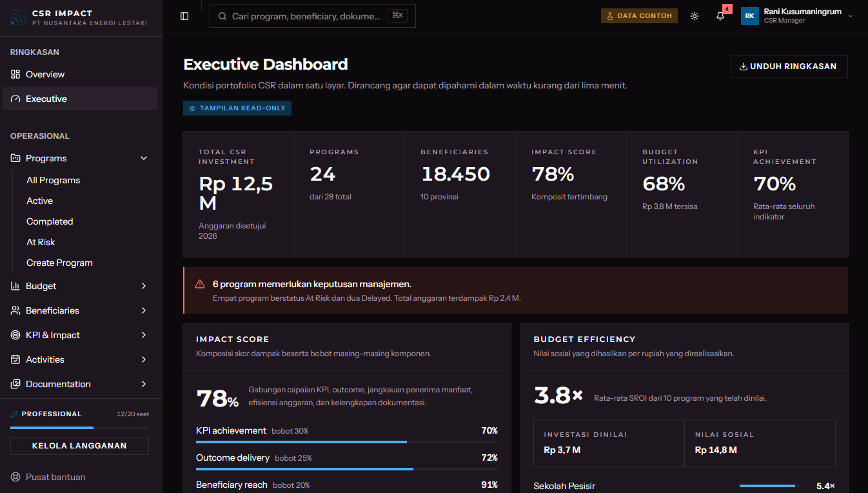Expand the Documentation section chevron
868x493 pixels.
pos(144,384)
